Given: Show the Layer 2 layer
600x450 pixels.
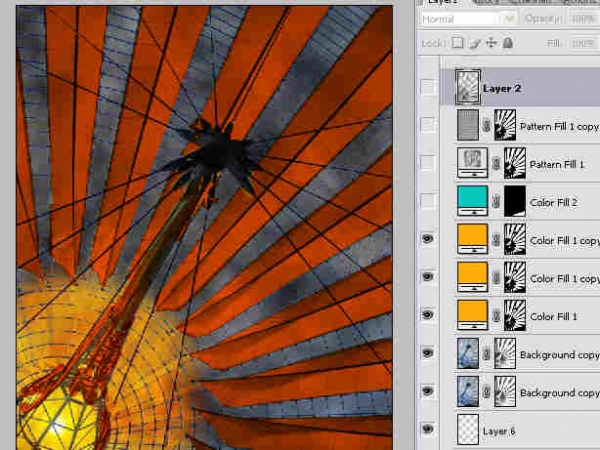Looking at the screenshot, I should pyautogui.click(x=428, y=87).
